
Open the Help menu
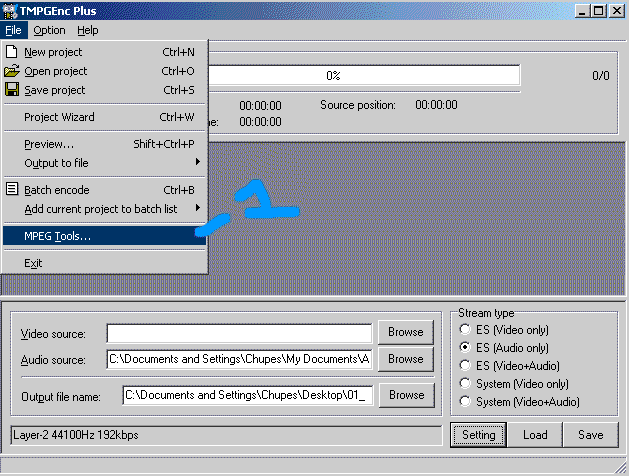point(87,30)
